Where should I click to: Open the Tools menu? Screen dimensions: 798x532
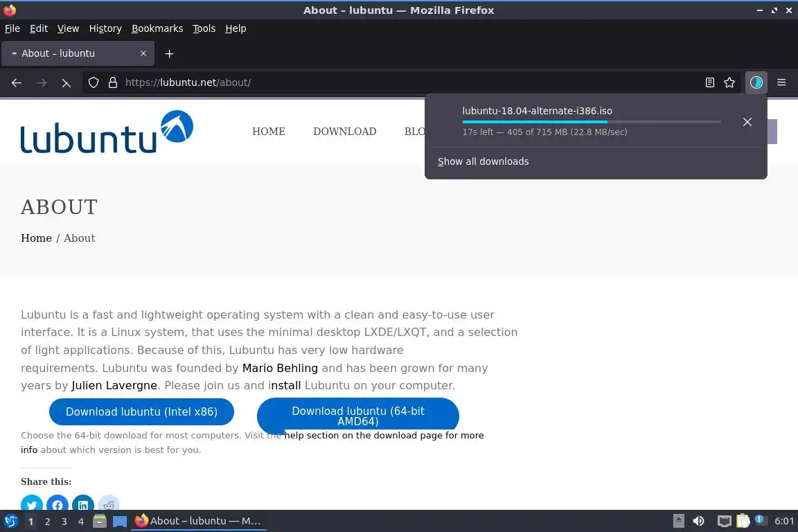pos(204,28)
